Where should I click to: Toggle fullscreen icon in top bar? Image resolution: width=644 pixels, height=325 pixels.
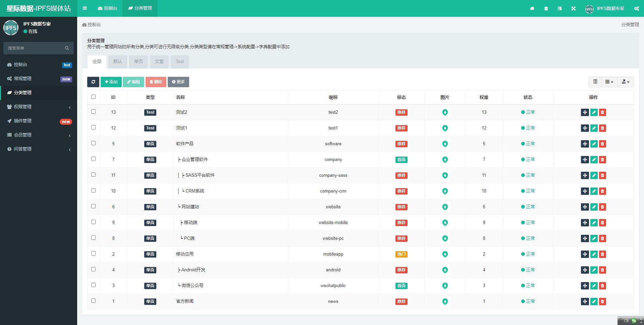[574, 8]
